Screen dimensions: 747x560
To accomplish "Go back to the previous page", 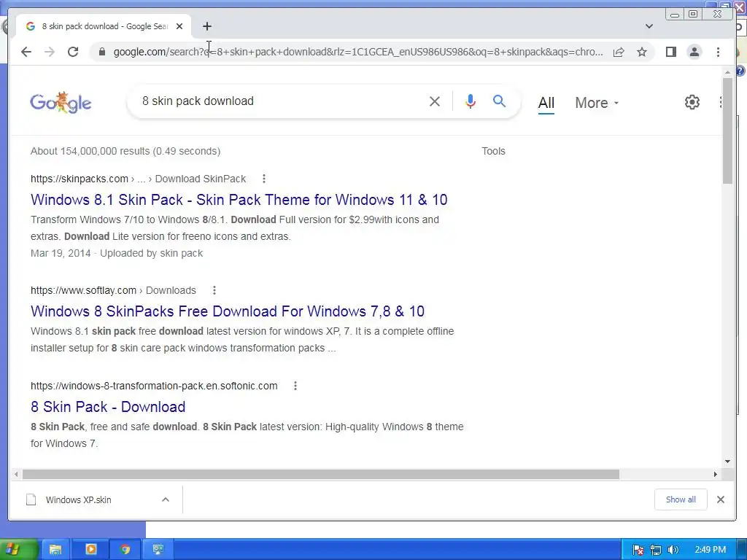I will pos(26,52).
